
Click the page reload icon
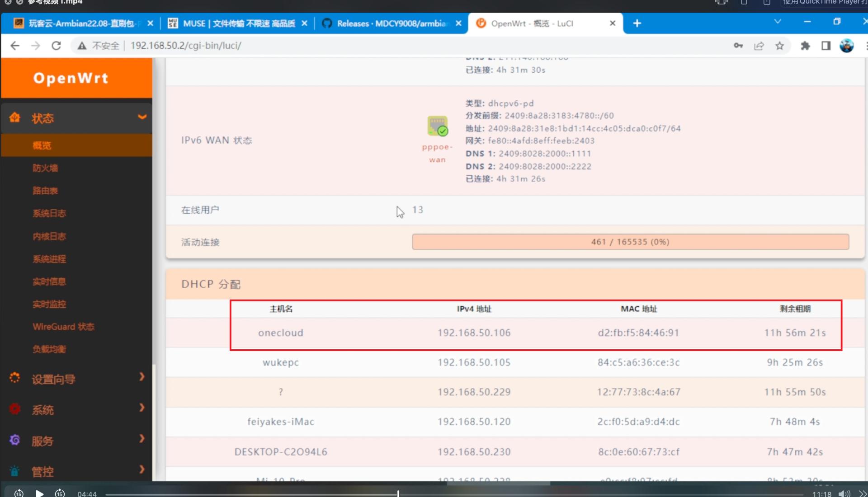[56, 46]
